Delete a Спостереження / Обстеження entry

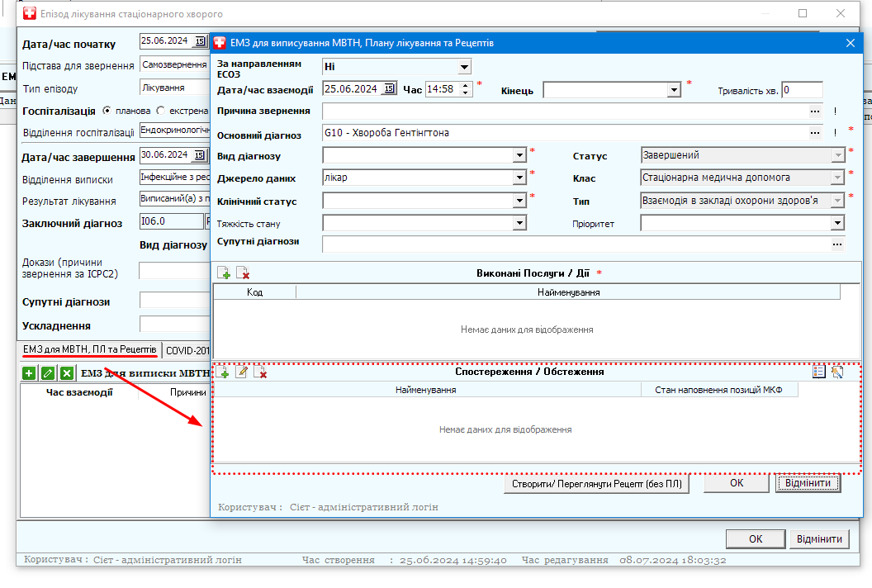(260, 372)
